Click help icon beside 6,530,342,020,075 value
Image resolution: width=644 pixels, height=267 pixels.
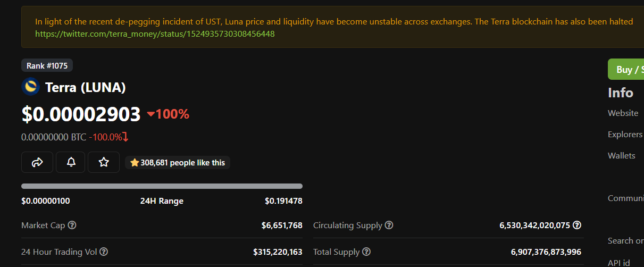(577, 225)
